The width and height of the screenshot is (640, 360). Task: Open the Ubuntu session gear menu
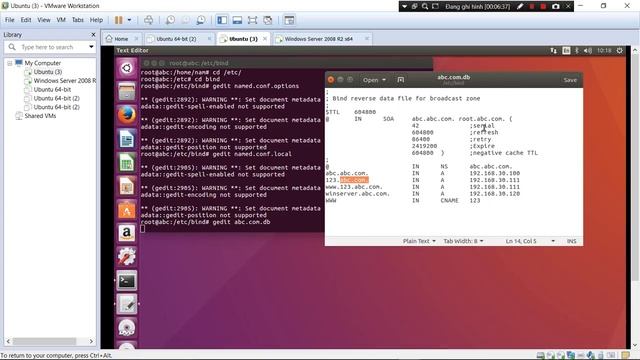point(620,51)
